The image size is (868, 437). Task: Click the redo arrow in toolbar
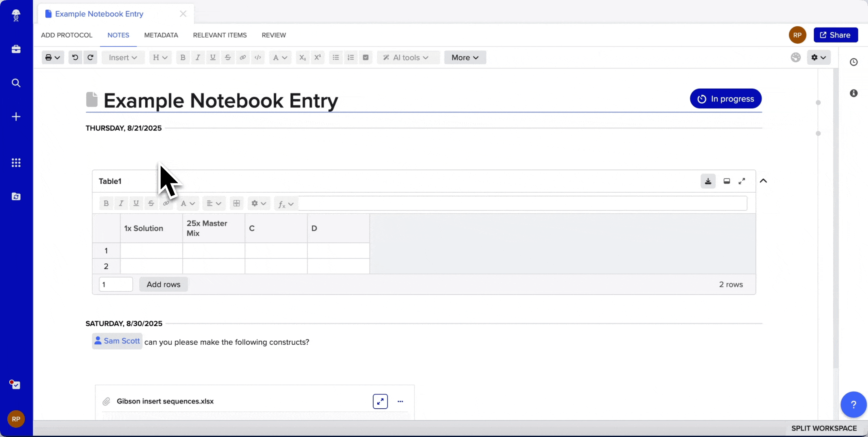click(90, 57)
